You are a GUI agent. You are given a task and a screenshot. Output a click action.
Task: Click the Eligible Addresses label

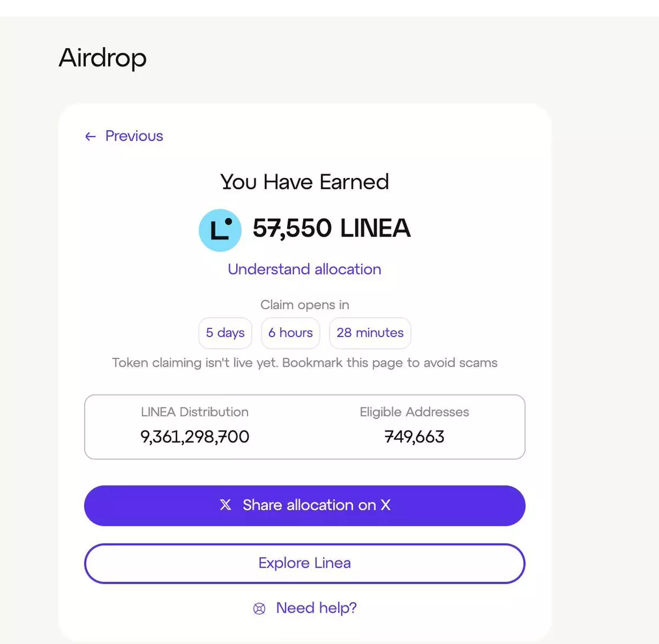point(414,412)
